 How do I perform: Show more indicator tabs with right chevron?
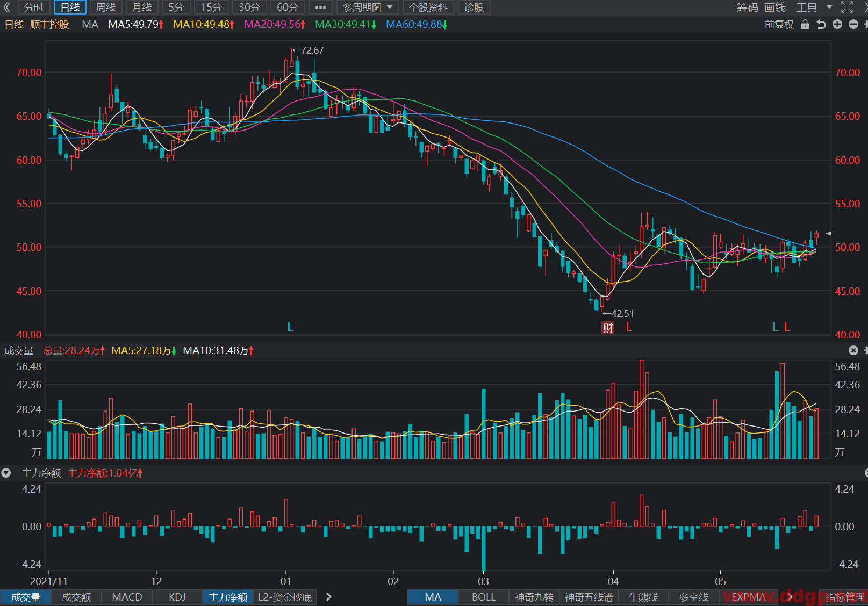pyautogui.click(x=328, y=597)
